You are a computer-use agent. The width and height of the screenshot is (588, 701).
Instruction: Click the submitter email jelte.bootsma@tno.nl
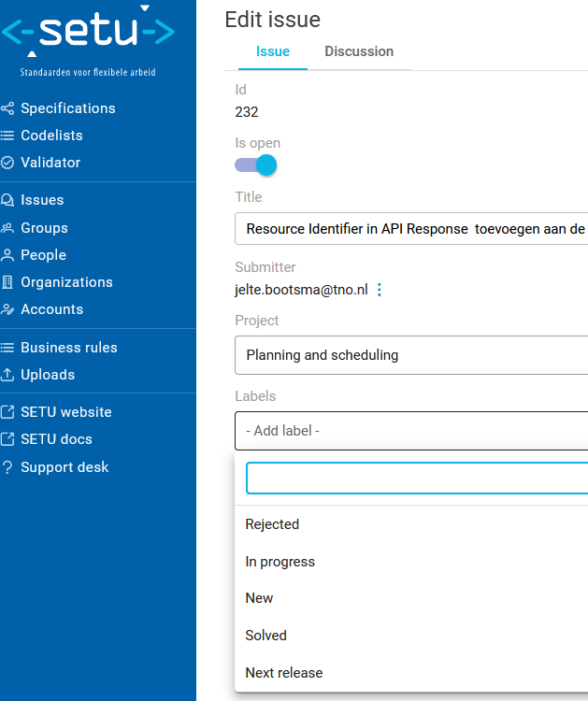(x=301, y=290)
